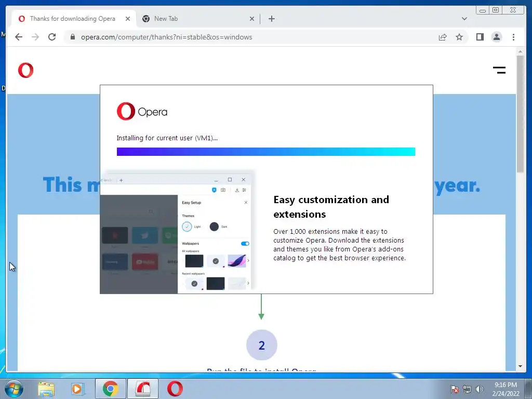Screen dimensions: 532x399
Task: Launch Windows Media Player from taskbar
Action: pos(78,389)
